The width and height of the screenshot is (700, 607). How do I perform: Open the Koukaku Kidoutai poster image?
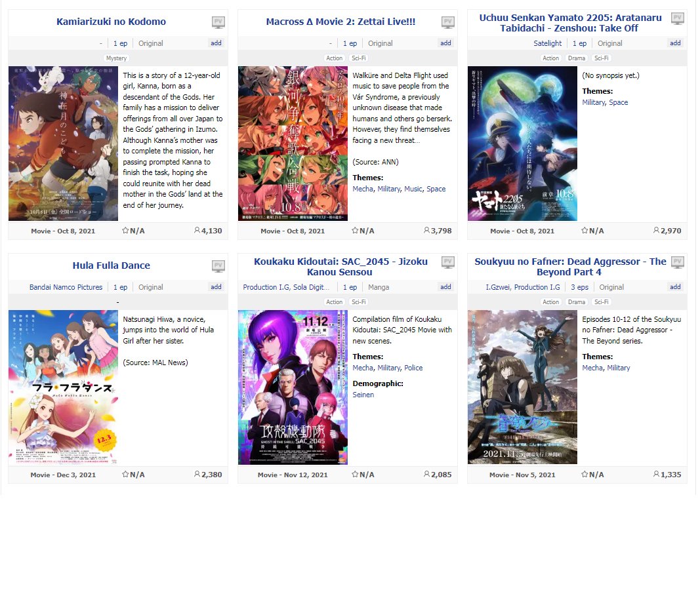tap(293, 387)
